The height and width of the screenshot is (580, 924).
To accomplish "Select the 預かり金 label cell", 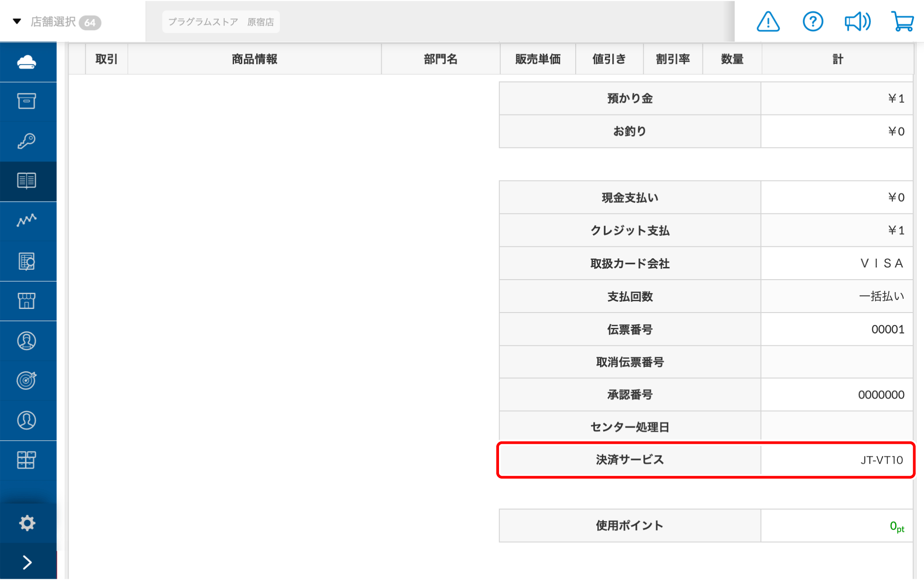I will pos(630,98).
